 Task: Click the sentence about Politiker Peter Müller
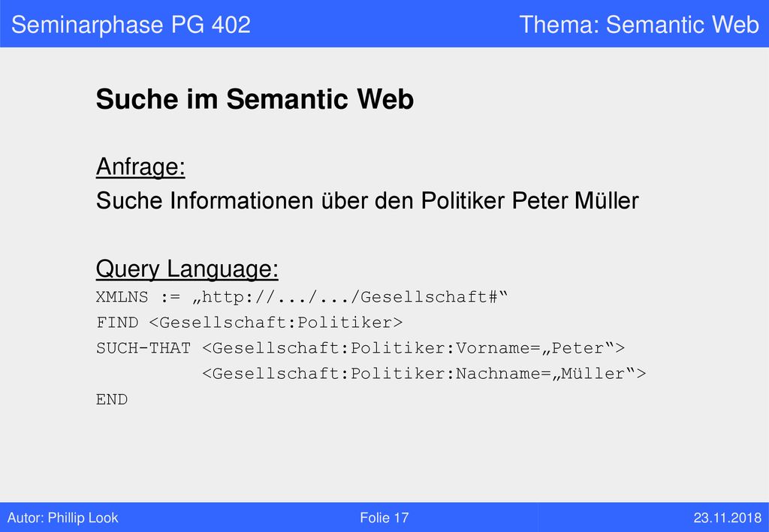pyautogui.click(x=367, y=200)
